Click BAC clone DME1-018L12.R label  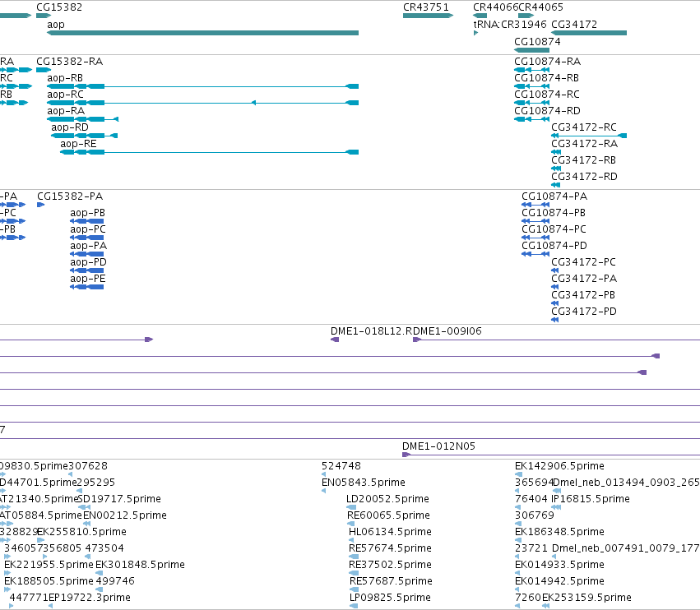point(370,331)
